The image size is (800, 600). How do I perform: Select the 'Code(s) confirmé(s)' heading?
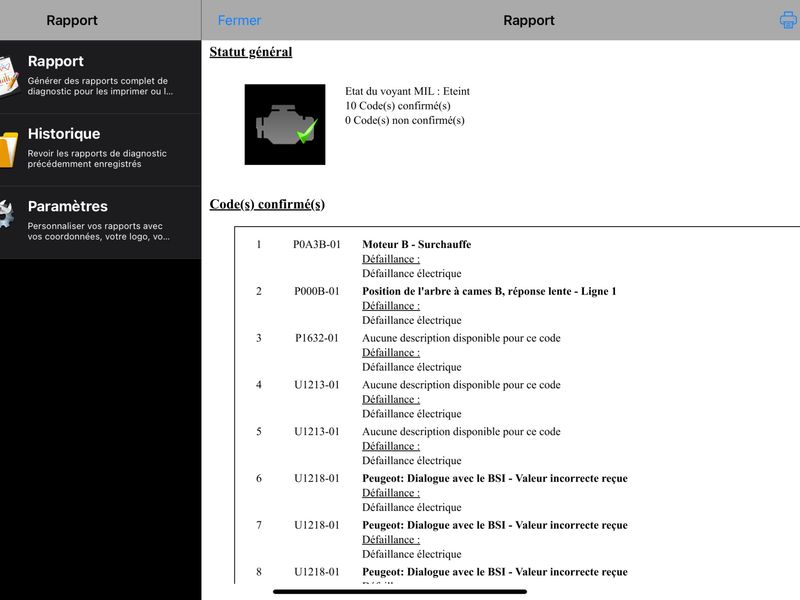pyautogui.click(x=267, y=204)
